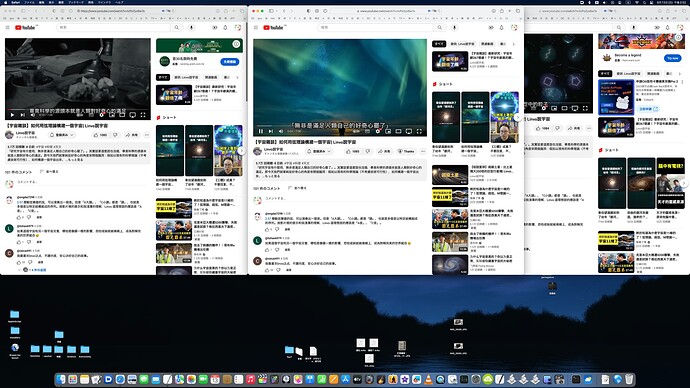Play the paused video in the left window
Image resolution: width=690 pixels, height=388 pixels.
click(x=12, y=115)
